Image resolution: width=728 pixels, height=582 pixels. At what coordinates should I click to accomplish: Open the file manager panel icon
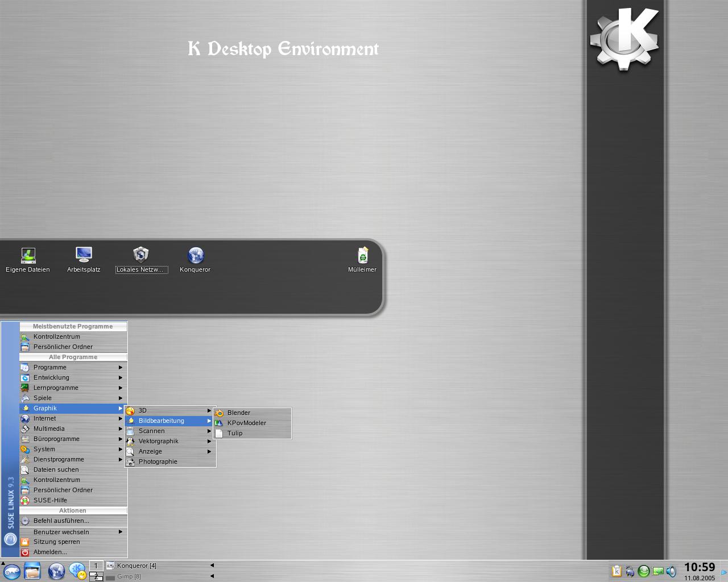pyautogui.click(x=32, y=571)
